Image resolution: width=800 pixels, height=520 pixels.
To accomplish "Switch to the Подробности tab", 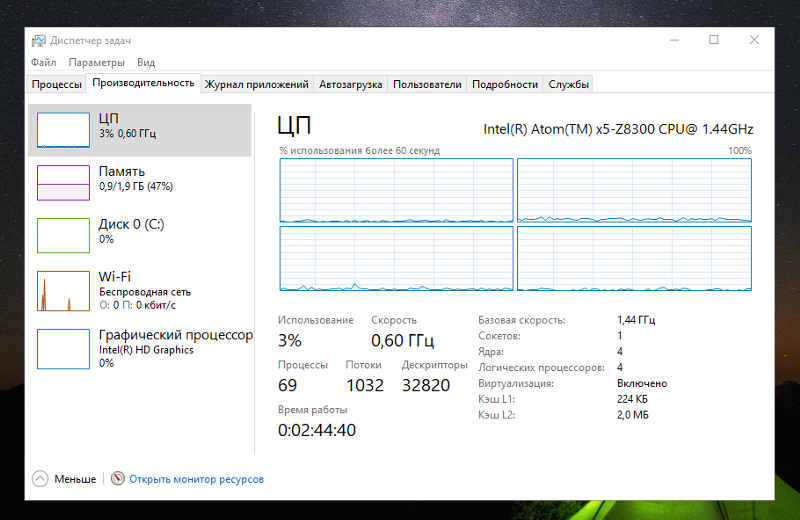I will (x=505, y=84).
